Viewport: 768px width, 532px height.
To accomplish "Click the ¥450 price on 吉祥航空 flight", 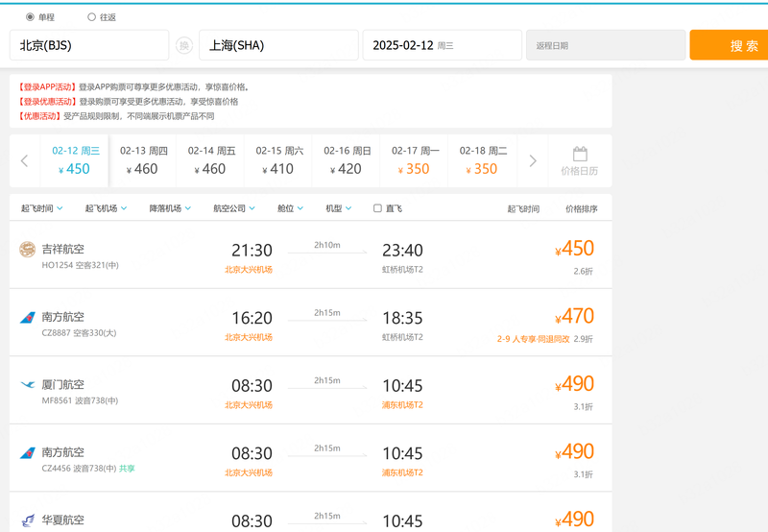I will (x=574, y=249).
